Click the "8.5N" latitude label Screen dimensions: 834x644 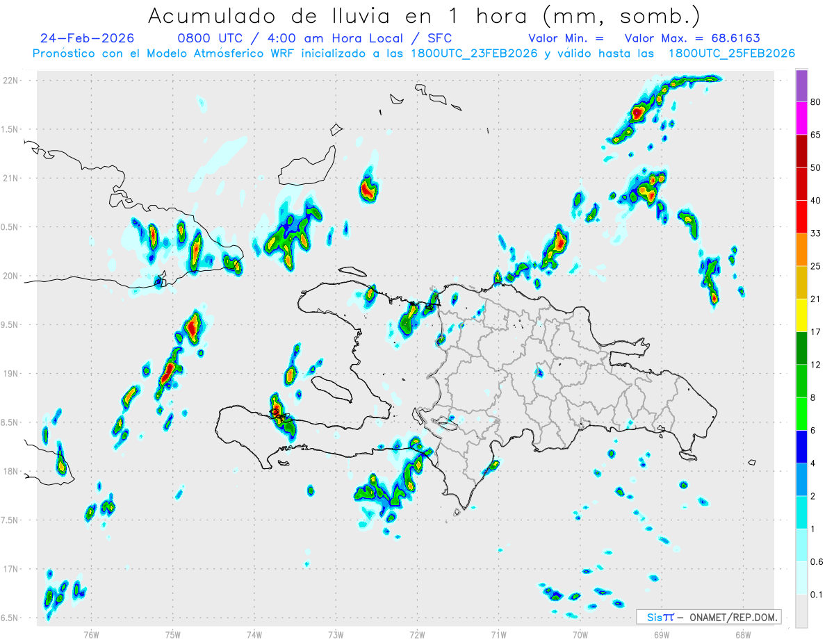10,422
